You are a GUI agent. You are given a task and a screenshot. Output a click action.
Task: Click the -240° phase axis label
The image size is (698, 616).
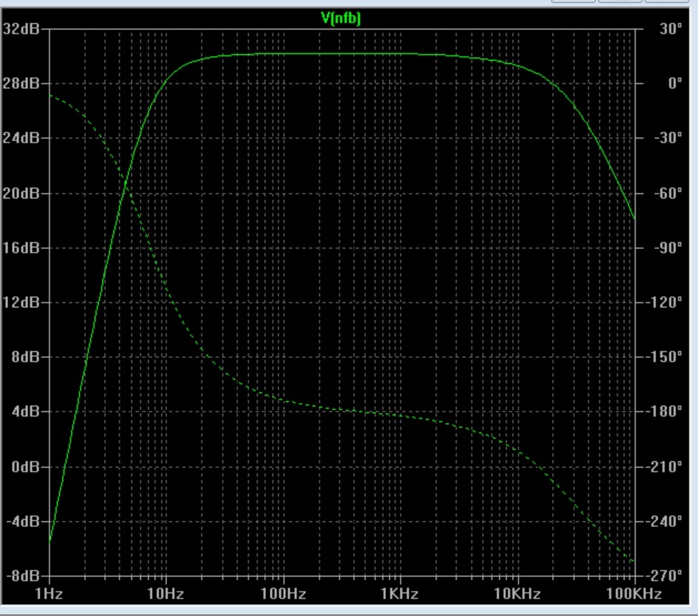coord(664,521)
